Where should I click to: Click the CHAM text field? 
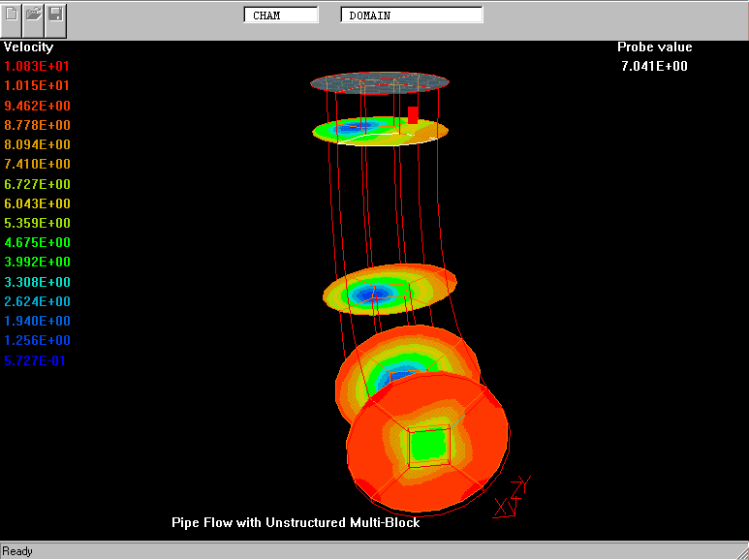click(x=280, y=16)
